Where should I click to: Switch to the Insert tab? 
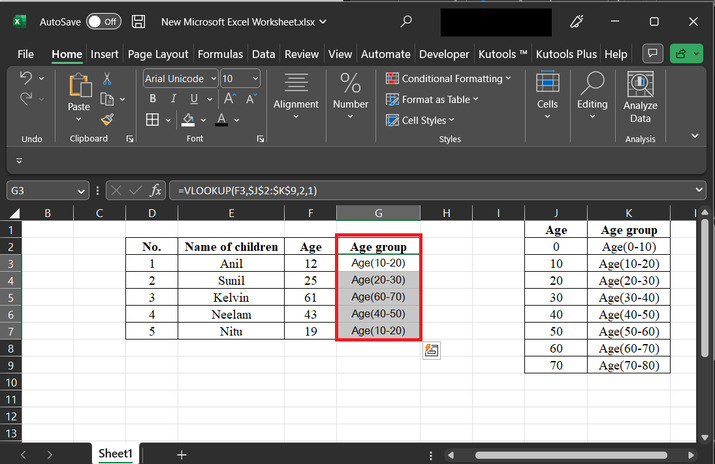[104, 54]
